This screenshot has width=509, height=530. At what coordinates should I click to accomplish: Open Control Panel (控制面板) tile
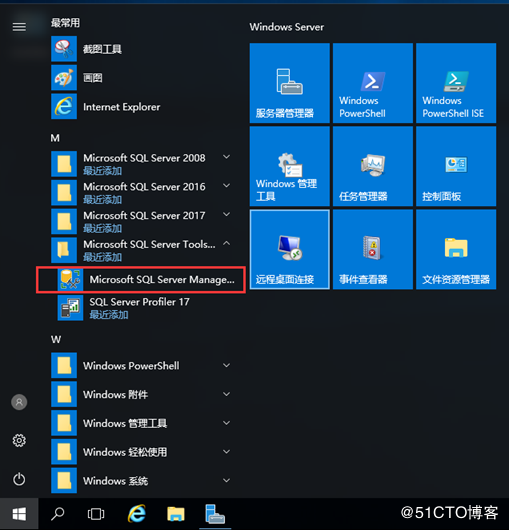pos(456,166)
